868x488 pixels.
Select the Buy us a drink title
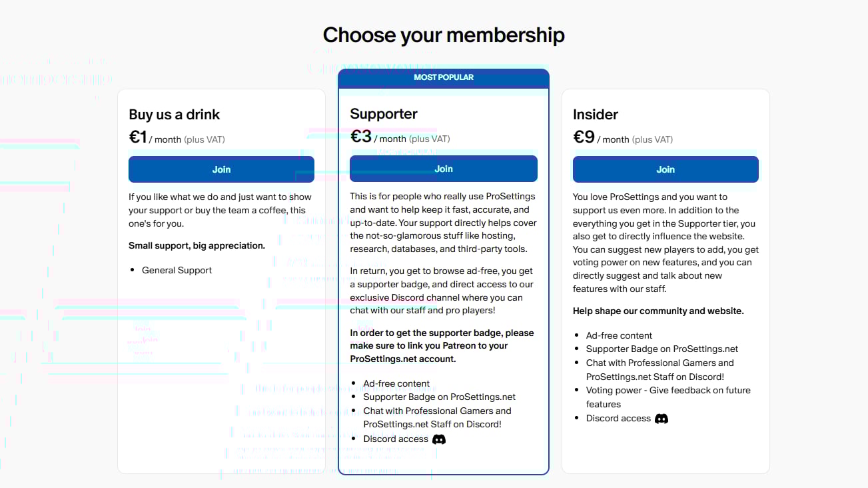(175, 114)
